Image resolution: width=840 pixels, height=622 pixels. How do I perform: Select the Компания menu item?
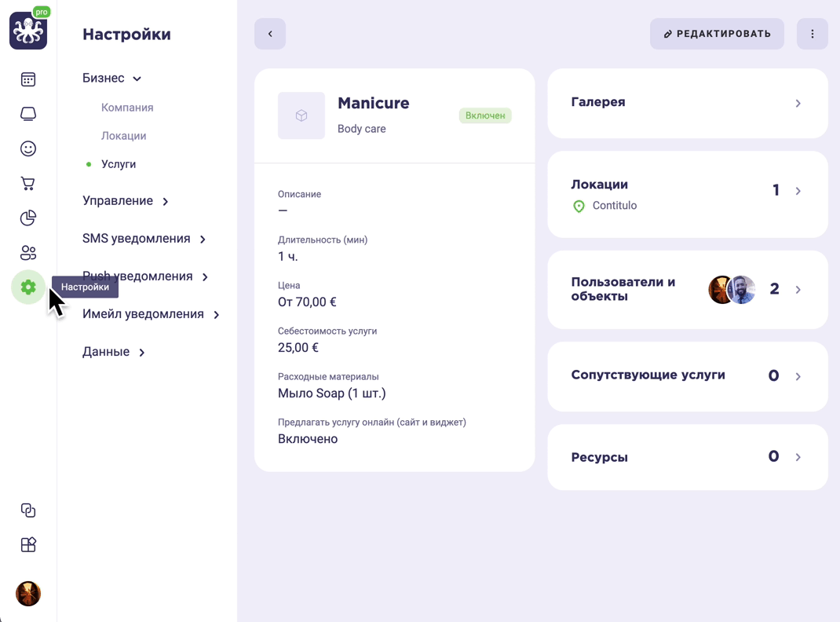127,108
